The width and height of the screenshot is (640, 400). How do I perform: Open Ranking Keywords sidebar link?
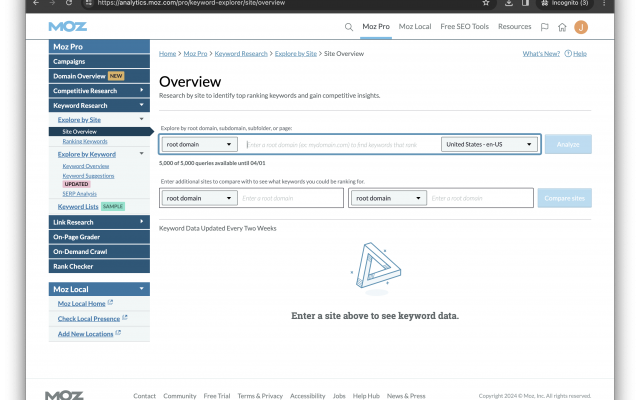tap(85, 141)
